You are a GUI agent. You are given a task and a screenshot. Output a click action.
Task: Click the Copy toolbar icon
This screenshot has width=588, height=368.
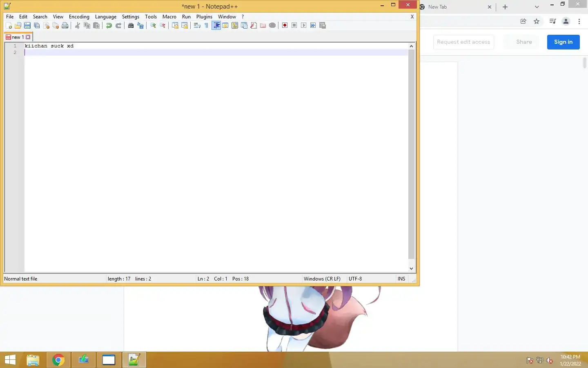87,25
